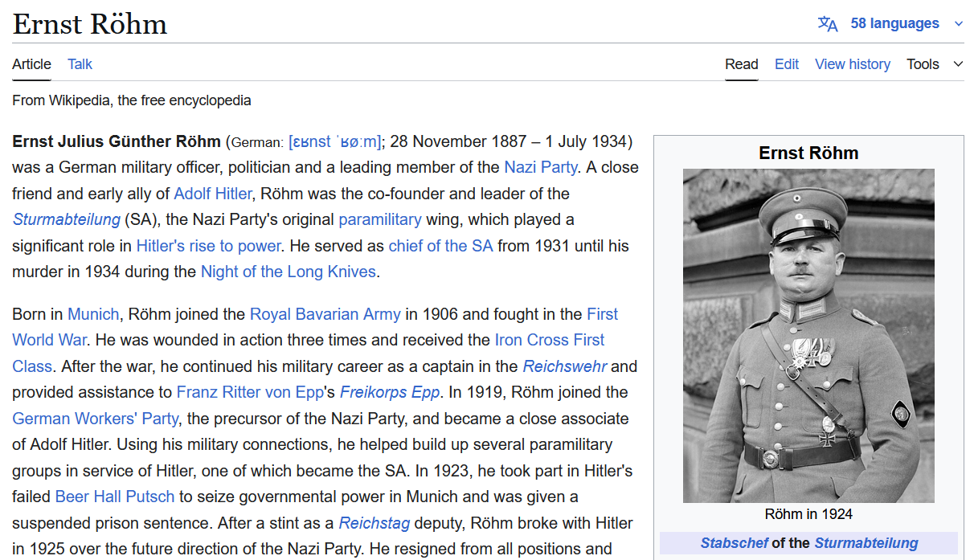Image resolution: width=970 pixels, height=560 pixels.
Task: Follow Night of the Long Knives link
Action: [288, 272]
